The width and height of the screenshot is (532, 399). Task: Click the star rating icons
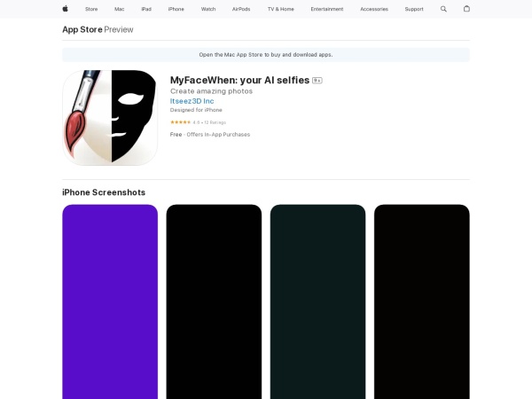180,121
